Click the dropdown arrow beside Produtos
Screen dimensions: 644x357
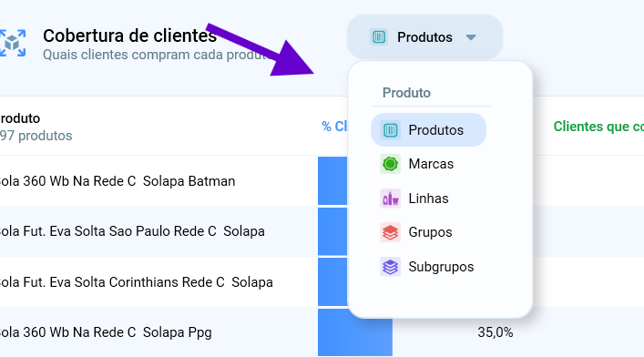tap(471, 37)
